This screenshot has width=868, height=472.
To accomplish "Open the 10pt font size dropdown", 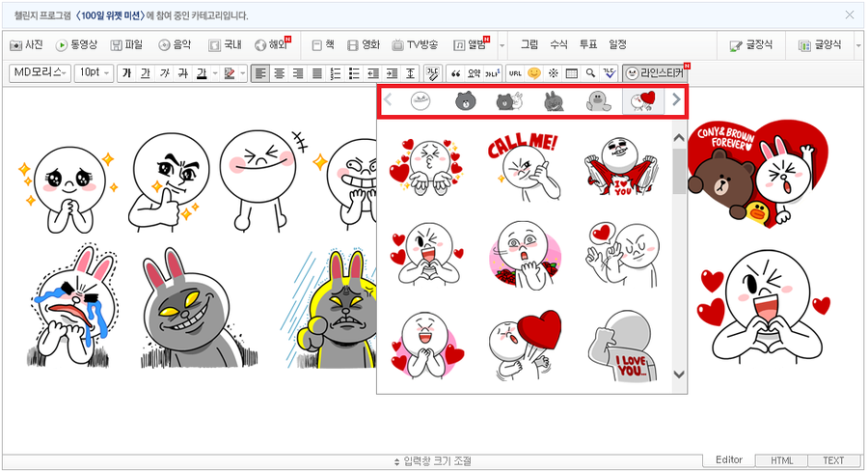I will click(x=94, y=72).
